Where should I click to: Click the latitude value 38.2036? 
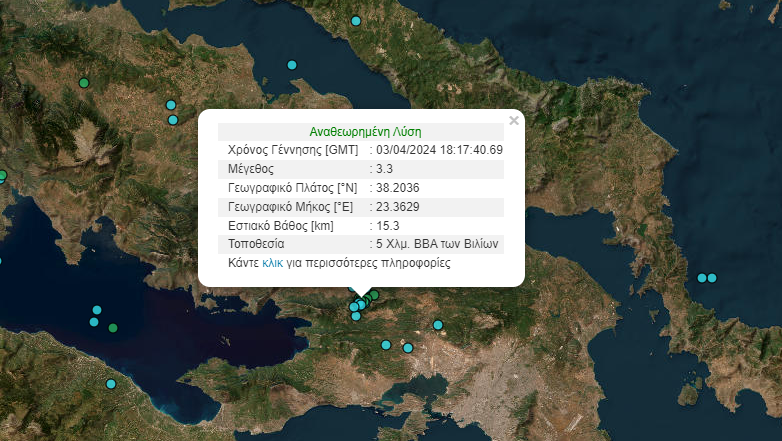[397, 188]
